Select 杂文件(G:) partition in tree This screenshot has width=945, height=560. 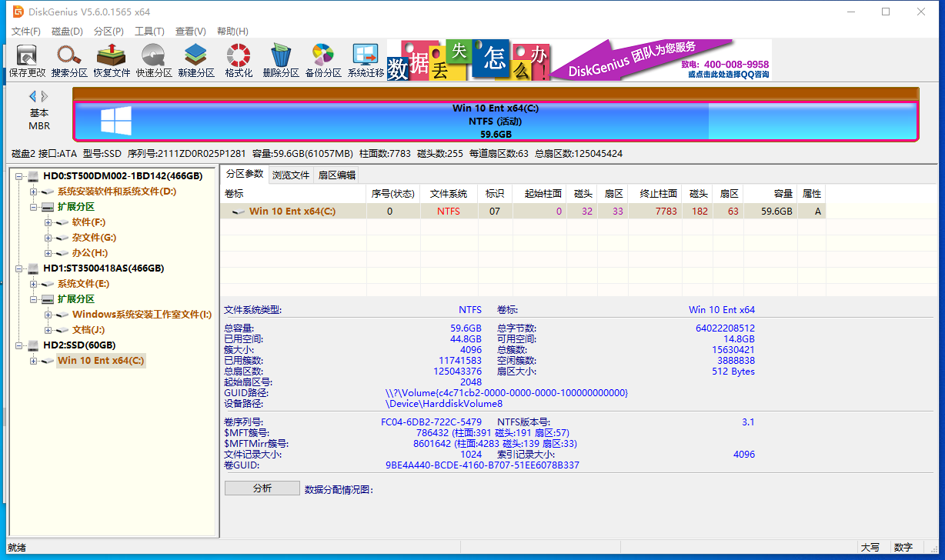pos(94,238)
